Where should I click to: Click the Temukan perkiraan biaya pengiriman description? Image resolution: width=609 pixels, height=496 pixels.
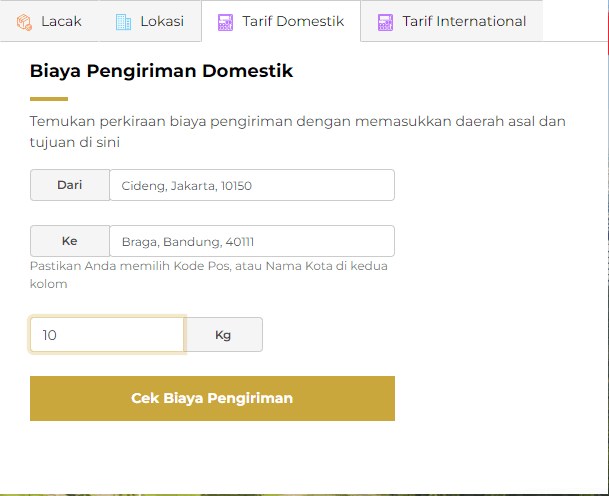(298, 132)
